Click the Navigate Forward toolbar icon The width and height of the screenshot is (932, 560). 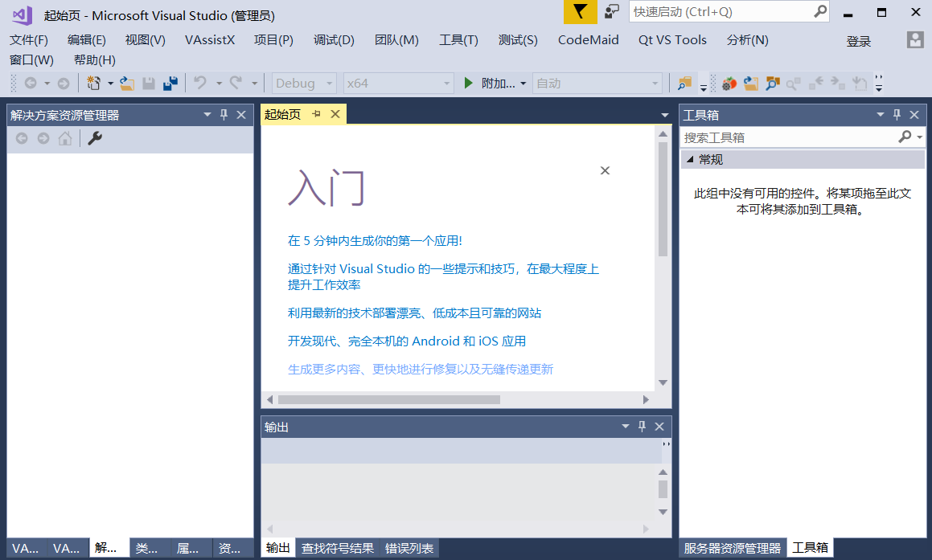point(63,84)
